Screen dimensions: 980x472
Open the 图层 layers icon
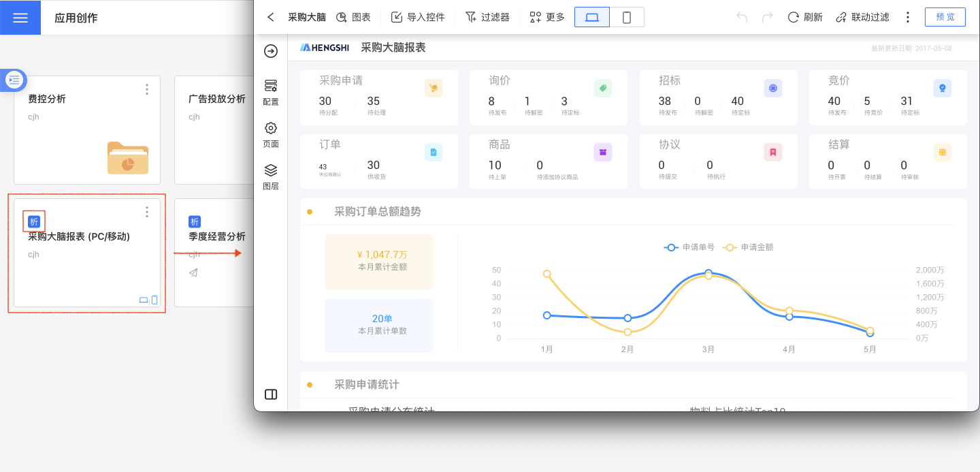point(271,176)
